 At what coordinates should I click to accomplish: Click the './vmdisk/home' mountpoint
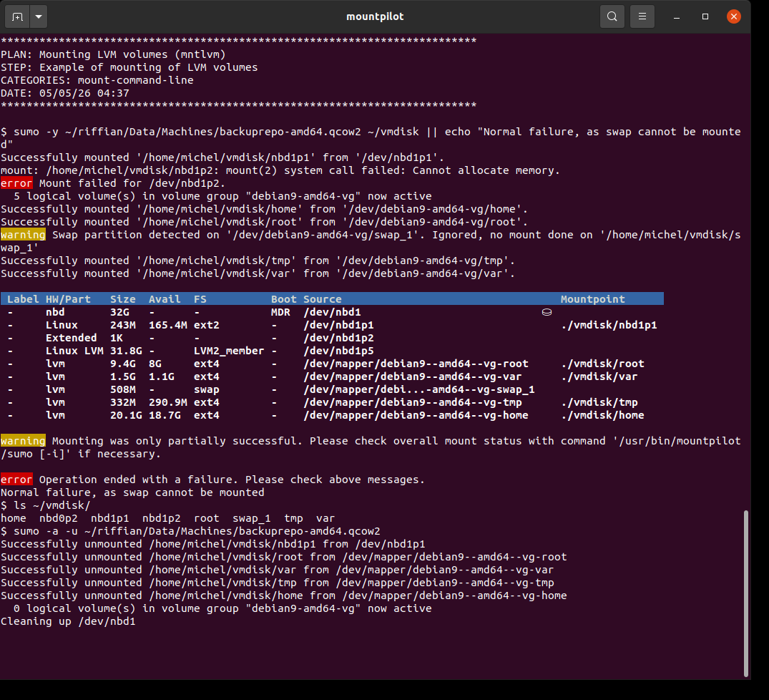point(602,415)
